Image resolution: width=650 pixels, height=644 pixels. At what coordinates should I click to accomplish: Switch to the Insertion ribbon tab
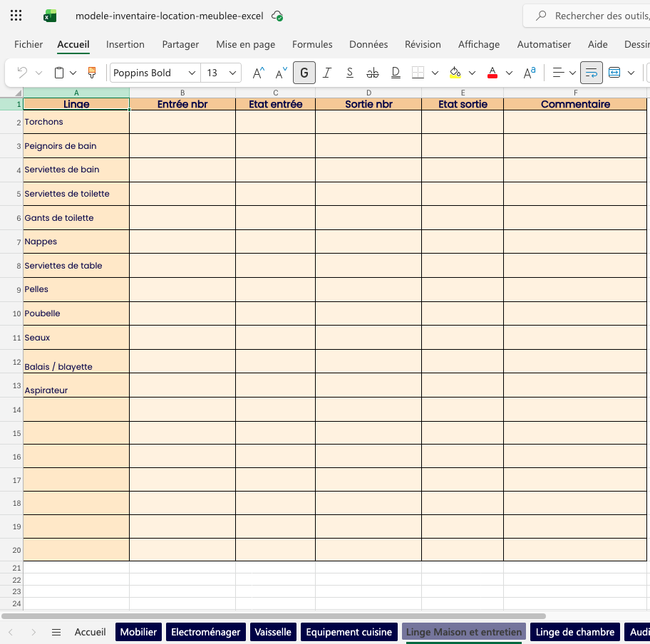pyautogui.click(x=125, y=44)
